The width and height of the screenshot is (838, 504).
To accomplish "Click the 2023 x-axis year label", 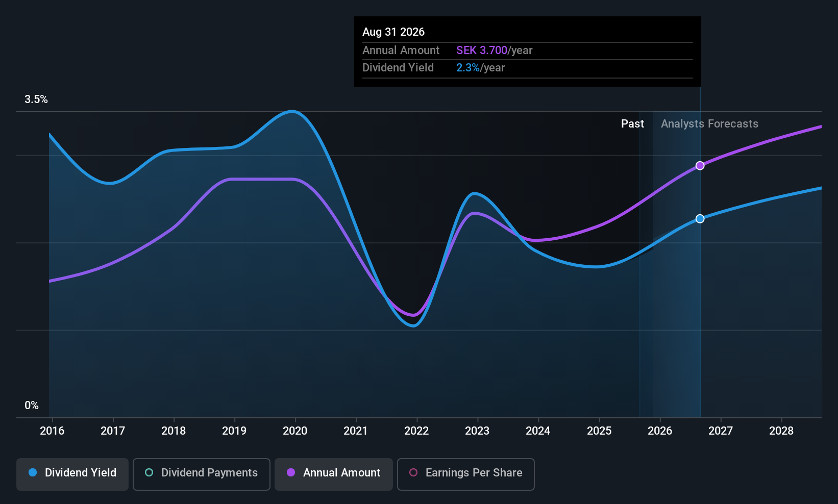I will (x=477, y=431).
